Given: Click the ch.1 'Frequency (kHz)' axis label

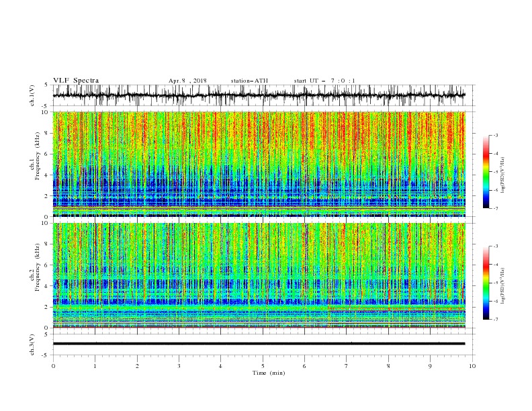Looking at the screenshot, I should [x=38, y=156].
